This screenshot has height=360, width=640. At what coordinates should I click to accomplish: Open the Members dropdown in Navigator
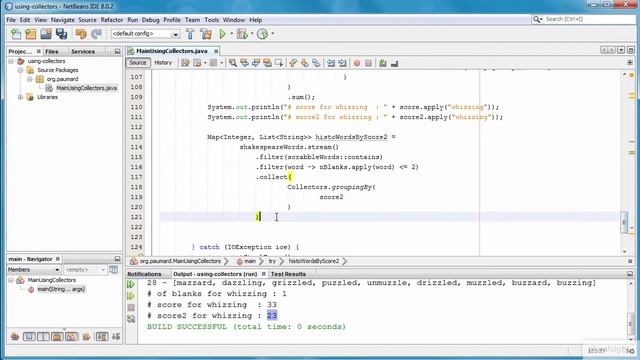33,270
